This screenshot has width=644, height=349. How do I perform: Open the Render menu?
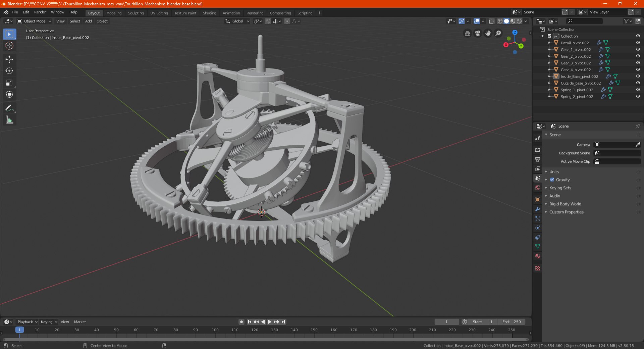(x=40, y=12)
